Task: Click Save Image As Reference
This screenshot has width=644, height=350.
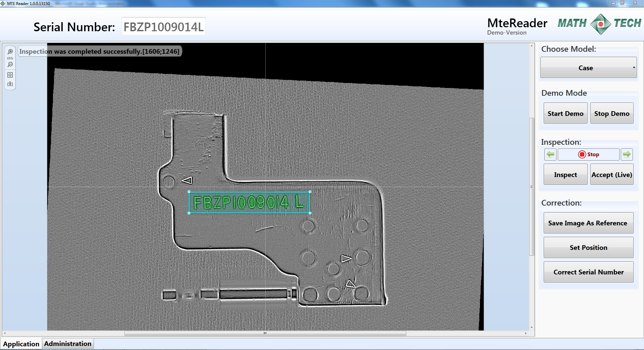Action: pos(588,223)
